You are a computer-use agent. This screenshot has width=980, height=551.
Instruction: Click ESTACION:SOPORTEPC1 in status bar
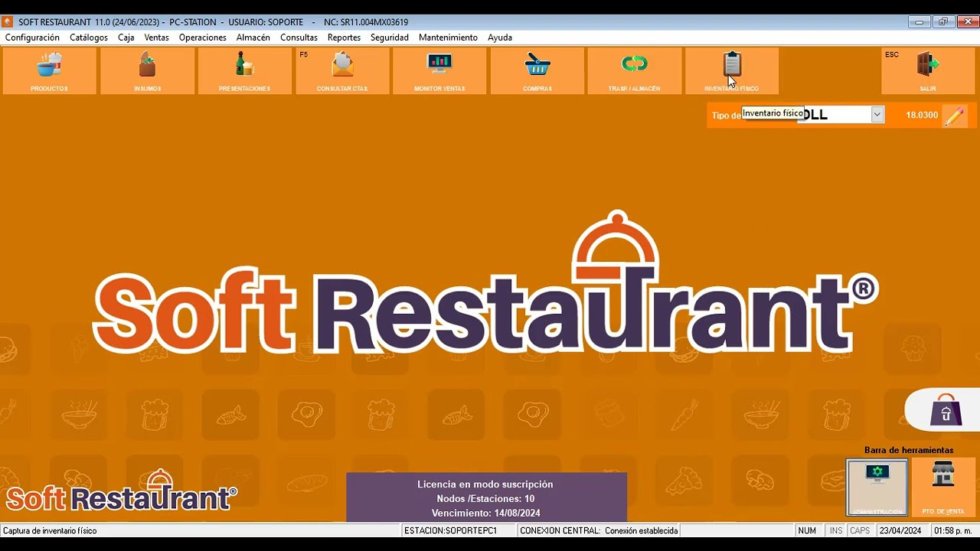tap(459, 530)
